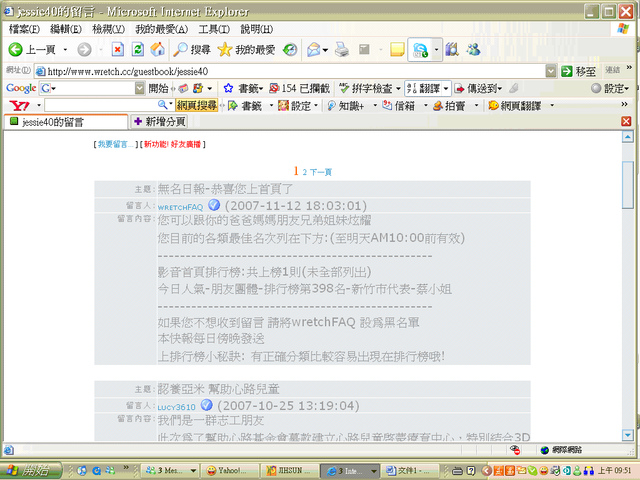
Task: Click the forward navigation arrow
Action: coord(84,50)
